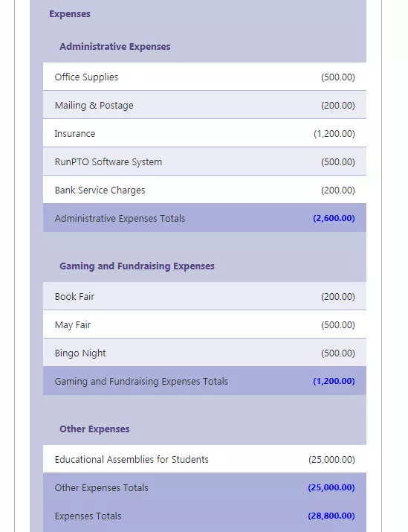This screenshot has width=408, height=532.
Task: Click the Office Supplies row label
Action: point(86,77)
